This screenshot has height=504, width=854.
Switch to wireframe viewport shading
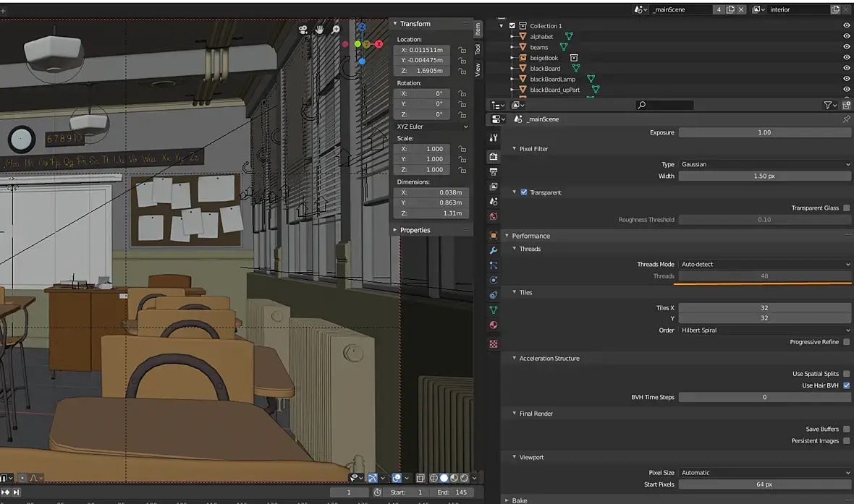pos(434,478)
